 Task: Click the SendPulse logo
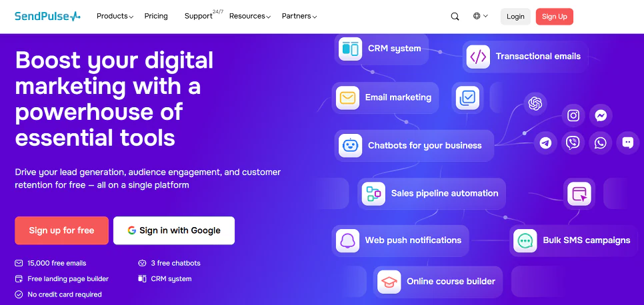tap(47, 16)
